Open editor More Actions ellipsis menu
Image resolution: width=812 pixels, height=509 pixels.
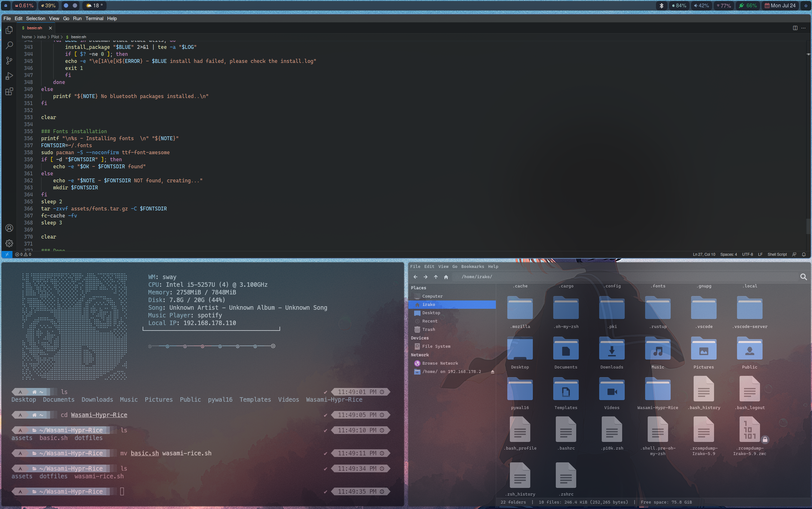(804, 28)
